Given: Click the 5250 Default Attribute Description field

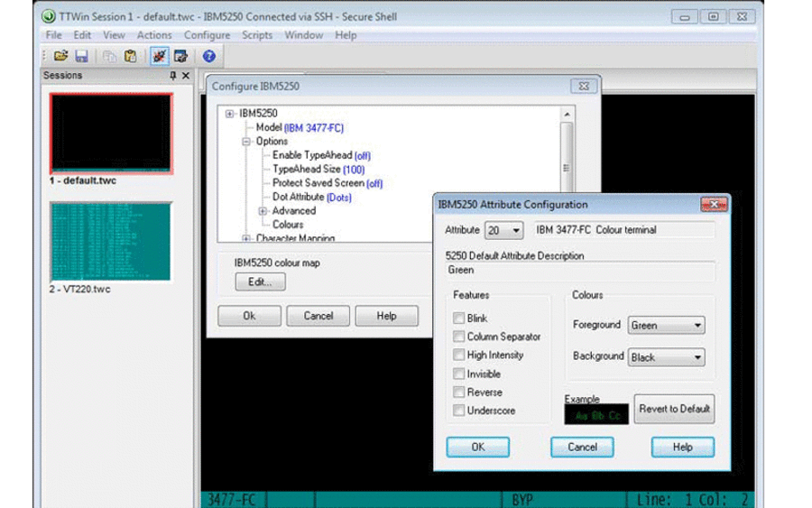Looking at the screenshot, I should (580, 271).
